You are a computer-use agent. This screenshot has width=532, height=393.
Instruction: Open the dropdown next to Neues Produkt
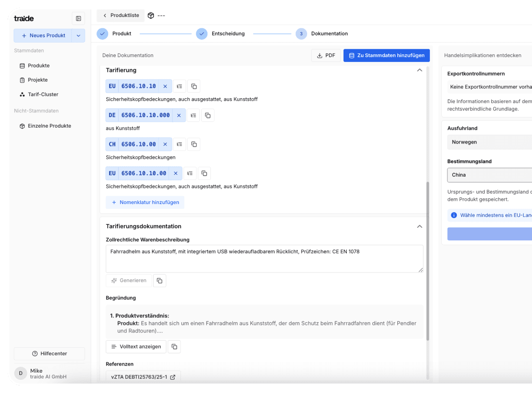tap(78, 35)
